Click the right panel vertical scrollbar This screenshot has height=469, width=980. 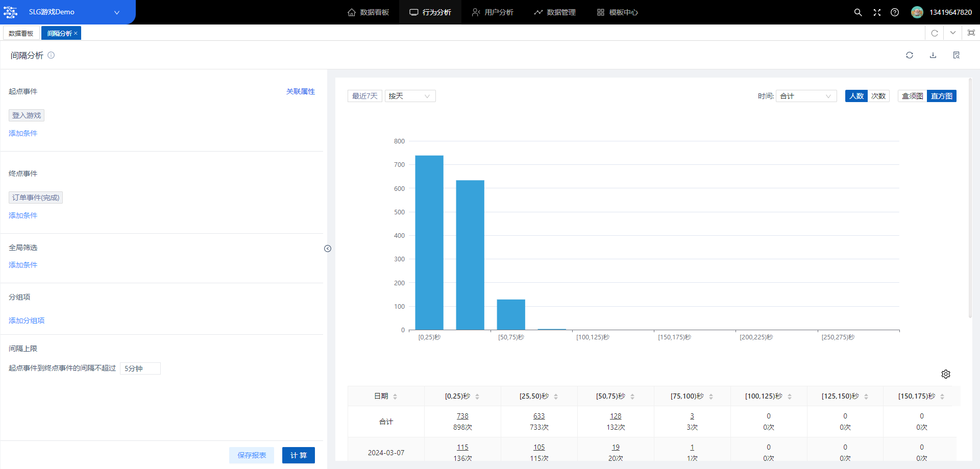(x=970, y=198)
